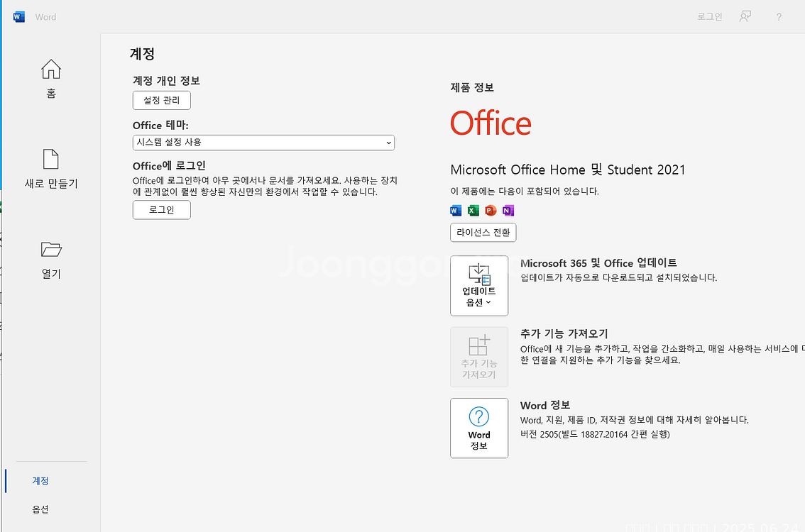Click the 로그인 link in the title bar
Screen dimensions: 805x532
pyautogui.click(x=709, y=16)
